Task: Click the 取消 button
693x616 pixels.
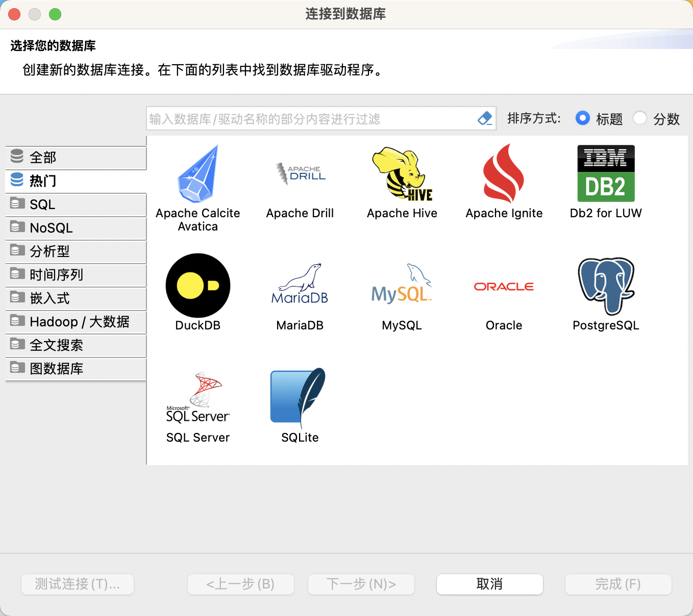Action: click(490, 584)
